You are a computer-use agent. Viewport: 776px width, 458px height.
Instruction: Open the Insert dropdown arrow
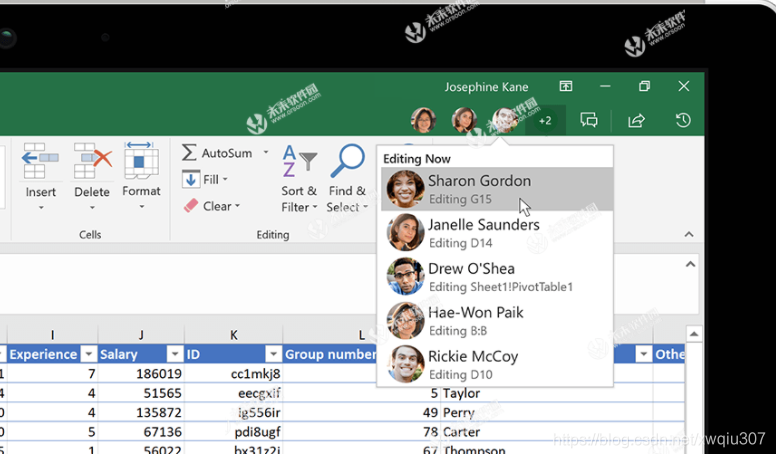point(41,207)
